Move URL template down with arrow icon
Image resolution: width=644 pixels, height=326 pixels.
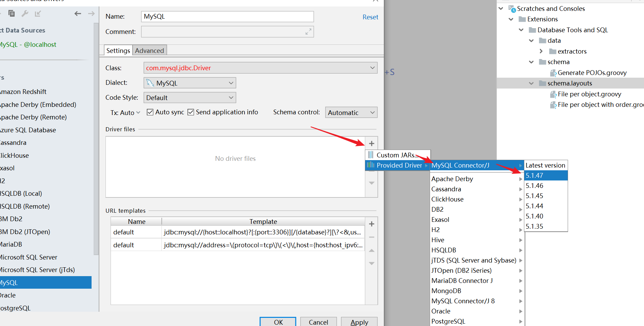[372, 264]
